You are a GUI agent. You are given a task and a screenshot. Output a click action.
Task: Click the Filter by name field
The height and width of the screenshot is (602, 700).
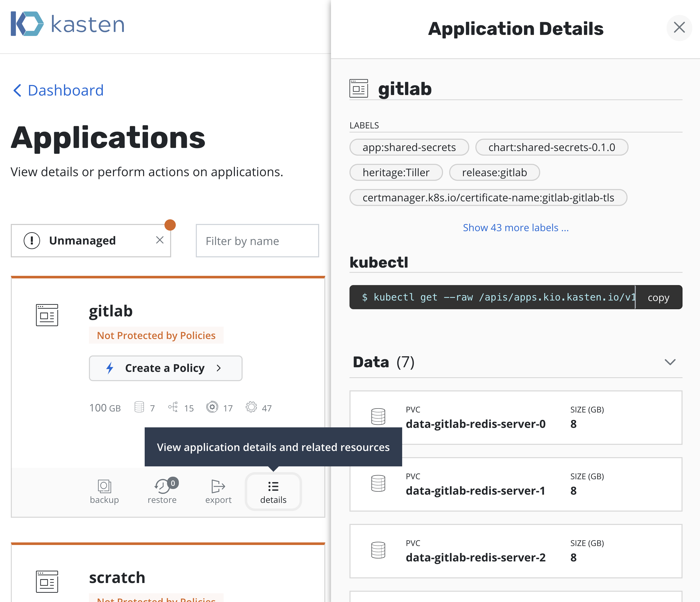[257, 241]
